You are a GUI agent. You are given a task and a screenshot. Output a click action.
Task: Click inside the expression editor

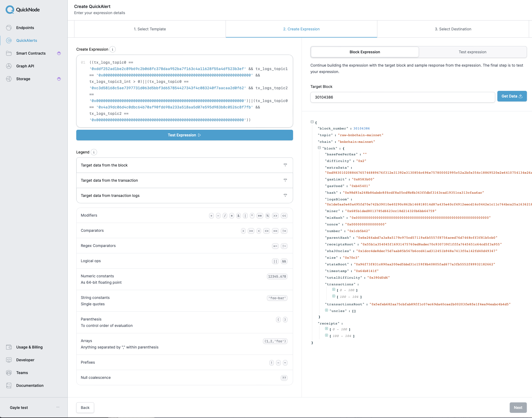click(x=185, y=91)
